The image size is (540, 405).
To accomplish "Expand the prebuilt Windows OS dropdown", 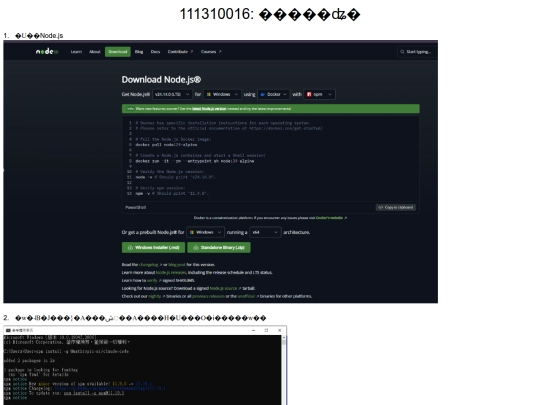I will coord(206,232).
